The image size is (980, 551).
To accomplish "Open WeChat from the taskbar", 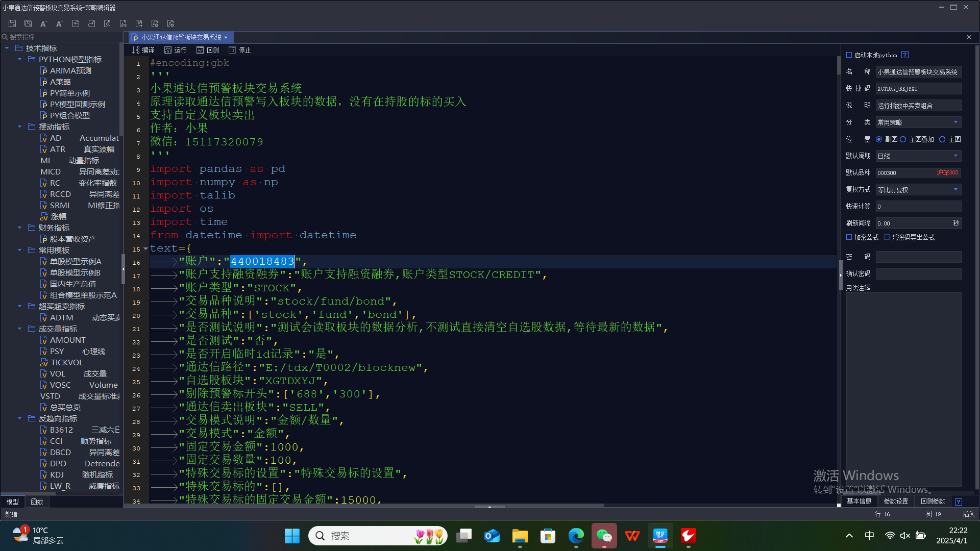I will [x=604, y=536].
